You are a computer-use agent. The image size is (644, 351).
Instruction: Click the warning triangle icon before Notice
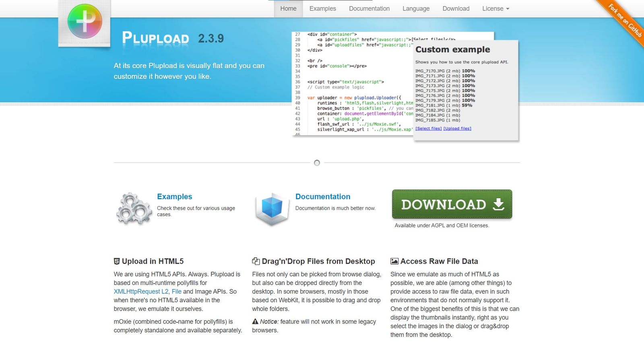click(x=255, y=321)
